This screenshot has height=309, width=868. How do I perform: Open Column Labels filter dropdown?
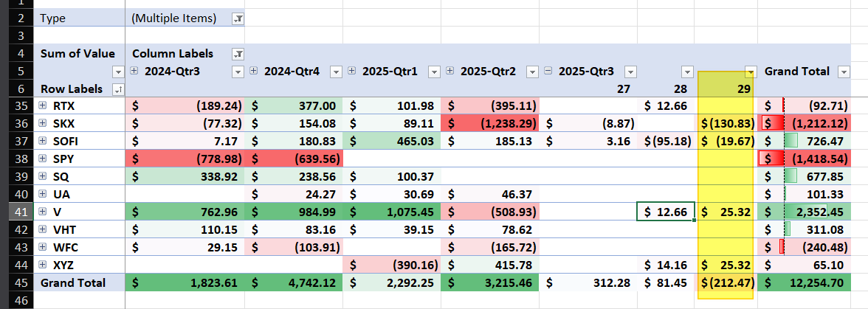238,54
